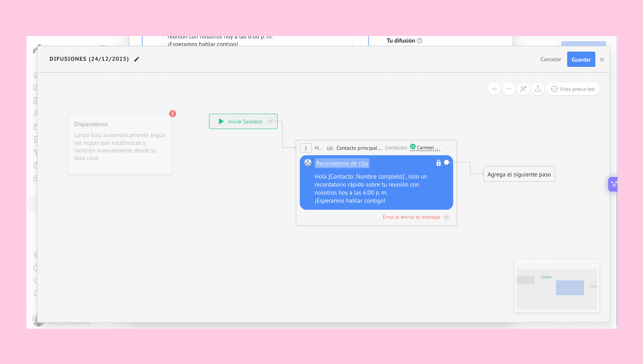The image size is (643, 364).
Task: Open the three-dots menu on step 1
Action: coord(447,148)
